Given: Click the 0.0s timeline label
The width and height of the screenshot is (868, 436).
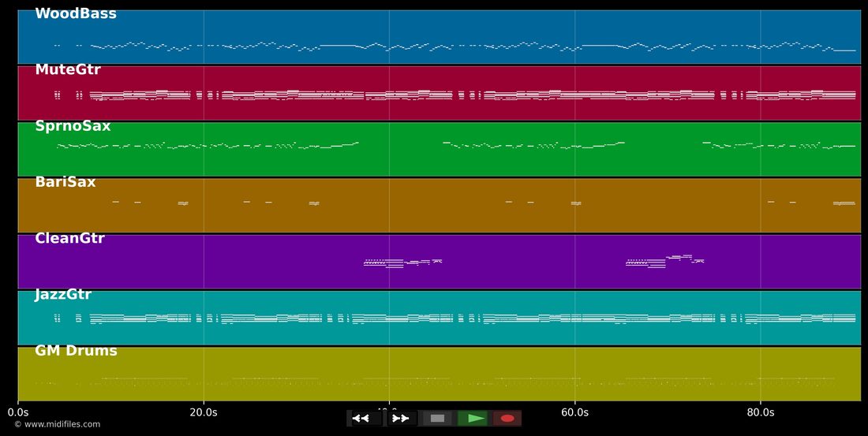Looking at the screenshot, I should click(18, 412).
